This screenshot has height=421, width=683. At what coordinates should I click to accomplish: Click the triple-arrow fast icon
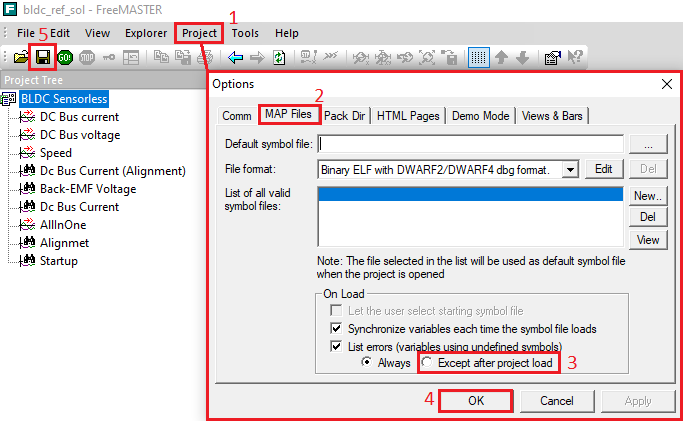point(331,55)
